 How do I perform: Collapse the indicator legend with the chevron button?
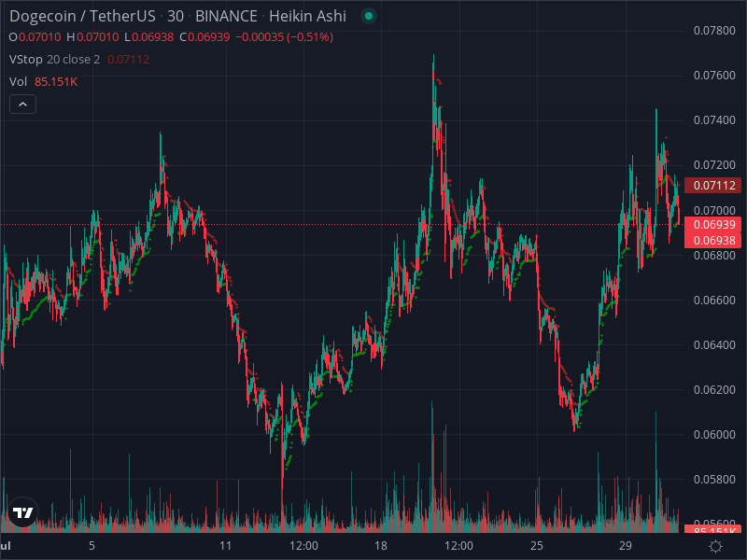pos(22,105)
